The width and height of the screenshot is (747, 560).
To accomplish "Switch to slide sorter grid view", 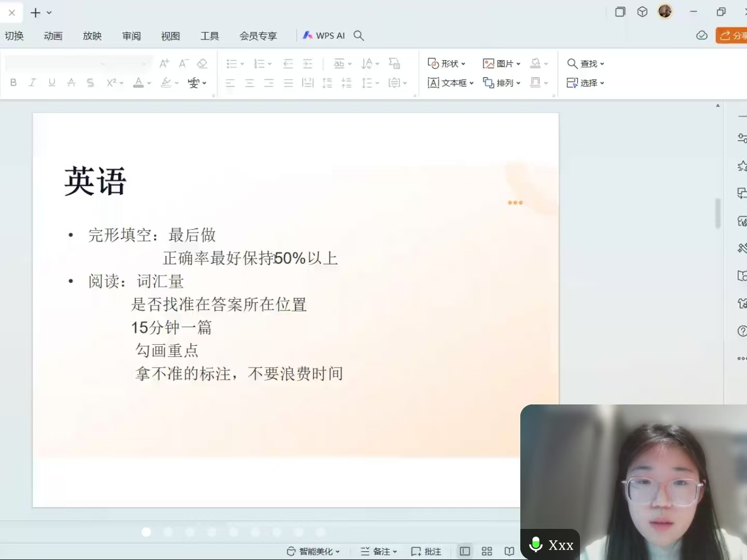I will [487, 551].
